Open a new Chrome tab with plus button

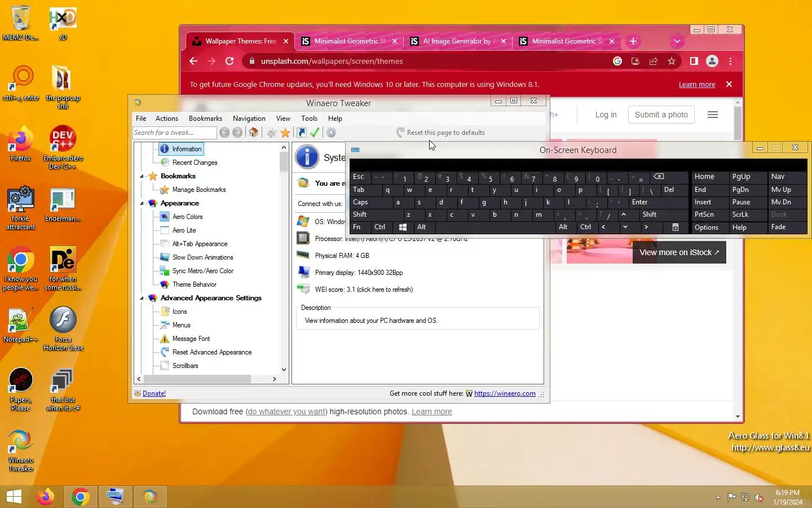[633, 41]
